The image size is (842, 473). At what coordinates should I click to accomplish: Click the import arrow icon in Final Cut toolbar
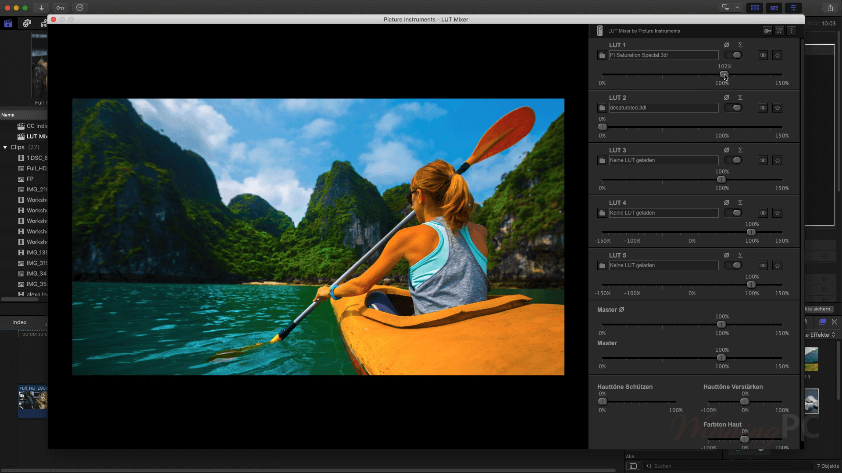(x=41, y=8)
